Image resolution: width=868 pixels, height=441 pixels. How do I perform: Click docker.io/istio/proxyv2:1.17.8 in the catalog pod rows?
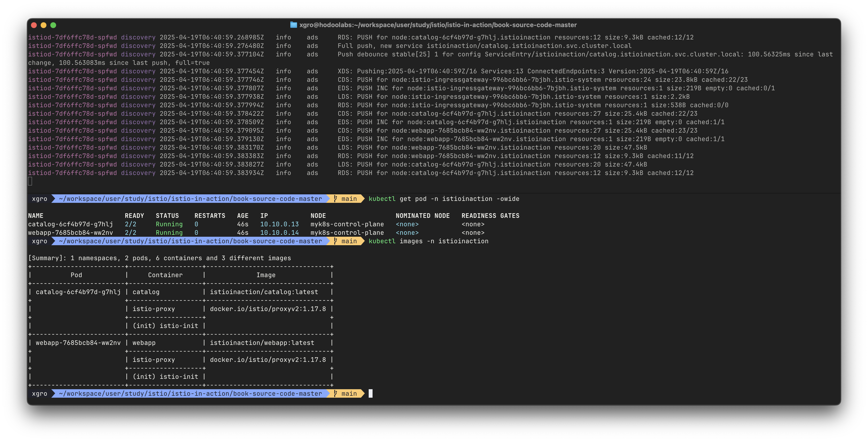(x=268, y=309)
